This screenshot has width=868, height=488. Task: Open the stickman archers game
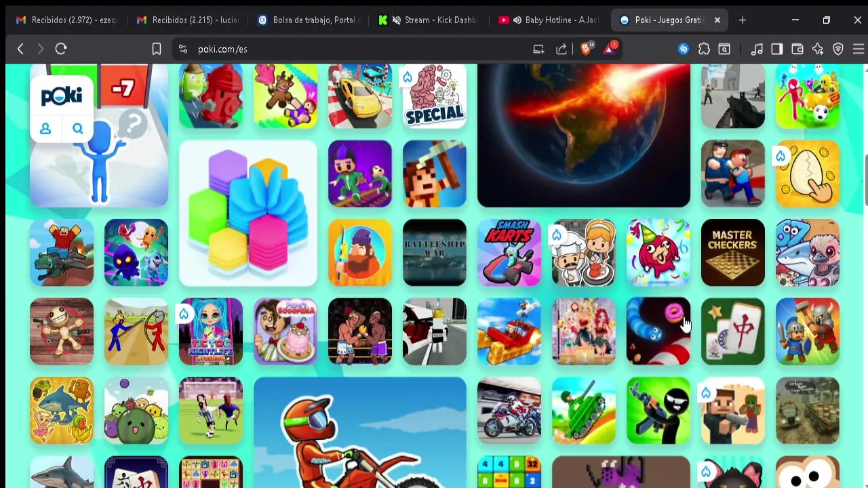click(136, 331)
